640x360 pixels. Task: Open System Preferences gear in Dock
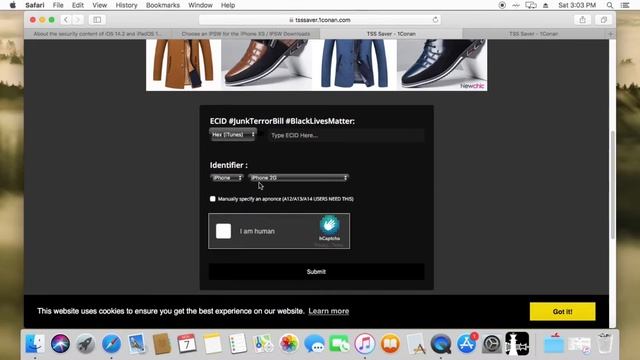click(491, 344)
